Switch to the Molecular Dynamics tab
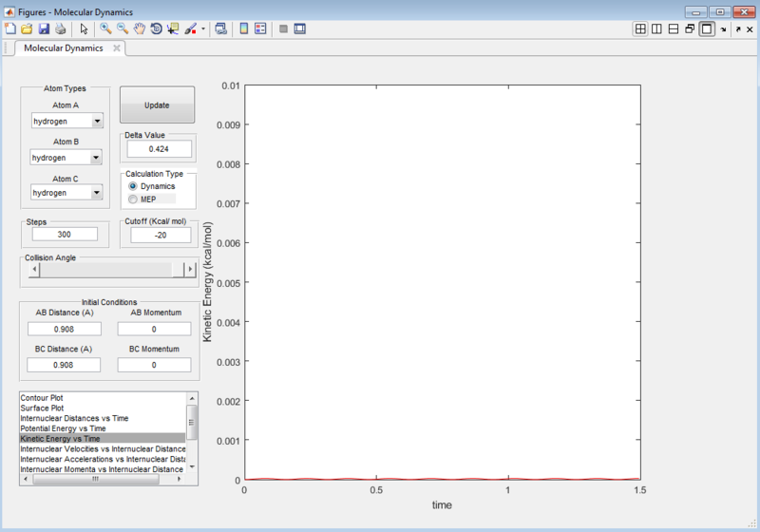The width and height of the screenshot is (760, 532). coord(65,47)
